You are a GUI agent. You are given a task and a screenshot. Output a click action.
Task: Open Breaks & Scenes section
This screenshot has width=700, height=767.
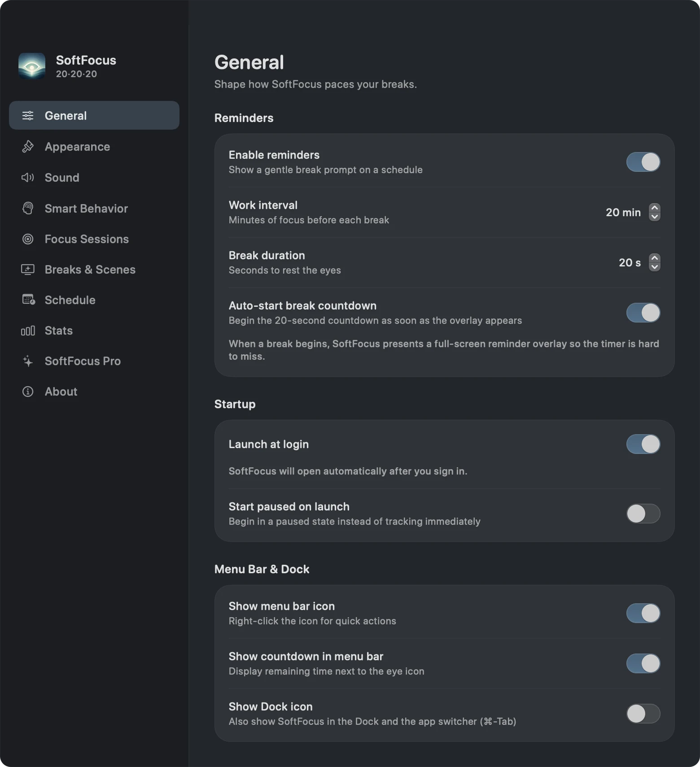(x=94, y=270)
